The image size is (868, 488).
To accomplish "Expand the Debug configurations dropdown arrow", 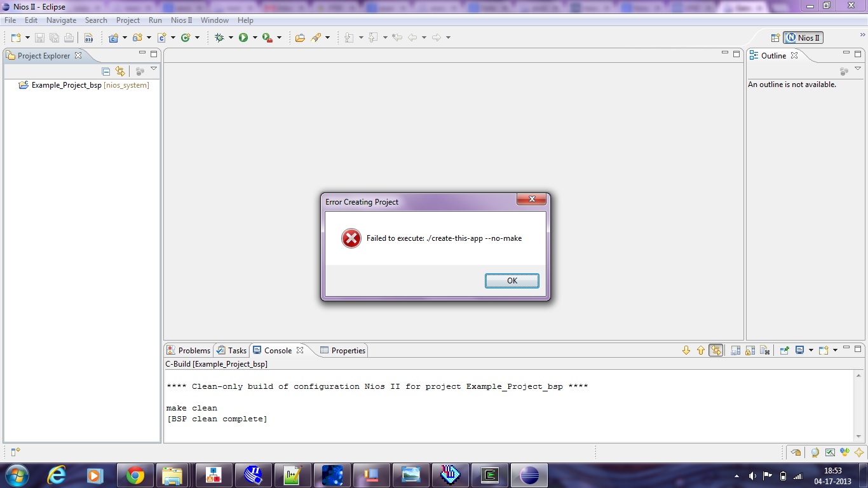I will pos(231,37).
